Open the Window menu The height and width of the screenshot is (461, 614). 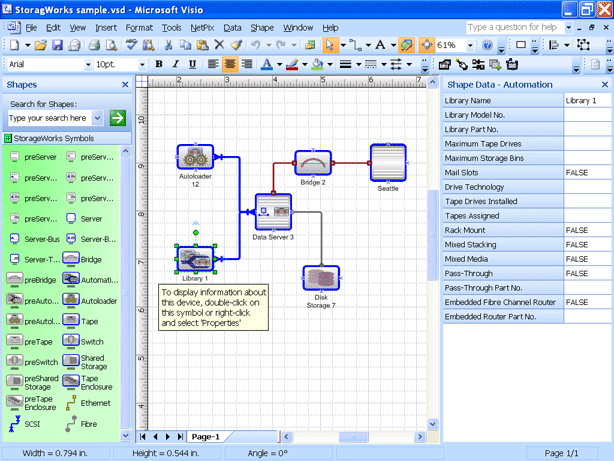click(298, 28)
